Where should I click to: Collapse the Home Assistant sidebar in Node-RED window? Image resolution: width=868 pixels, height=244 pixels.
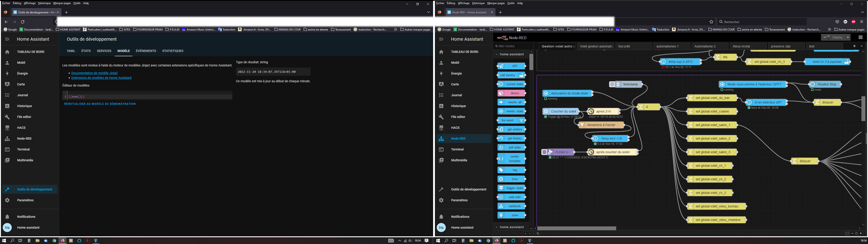click(x=441, y=39)
